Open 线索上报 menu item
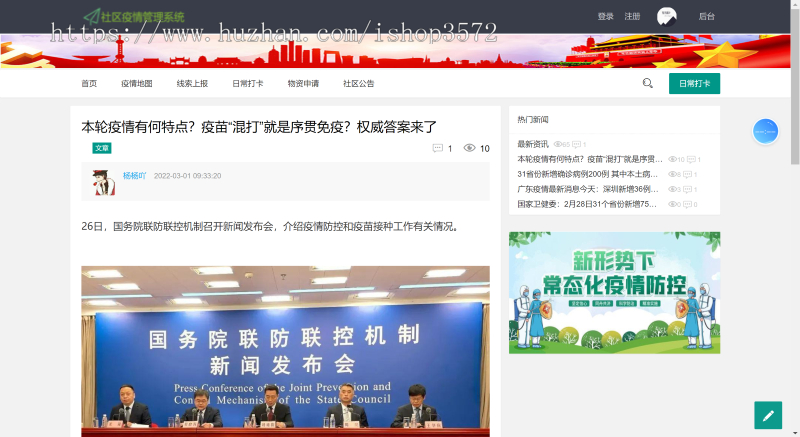Viewport: 800px width, 437px height. coord(192,83)
